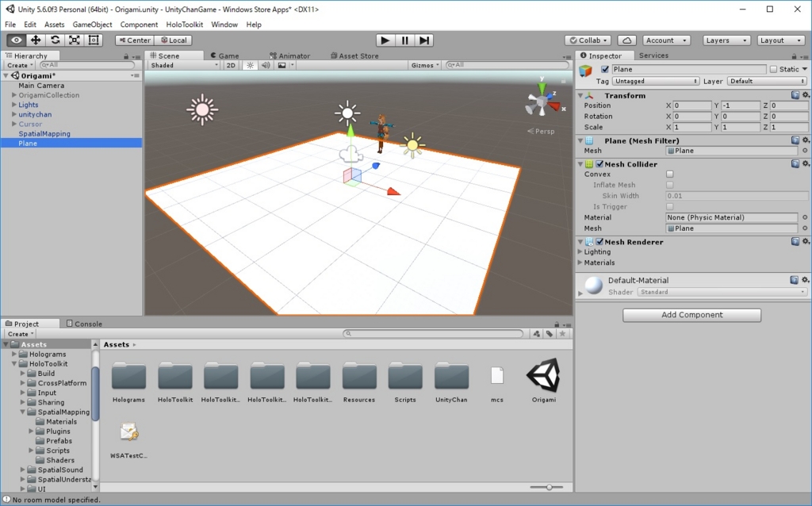Switch to the Console tab
Viewport: 812px width, 506px height.
point(84,324)
